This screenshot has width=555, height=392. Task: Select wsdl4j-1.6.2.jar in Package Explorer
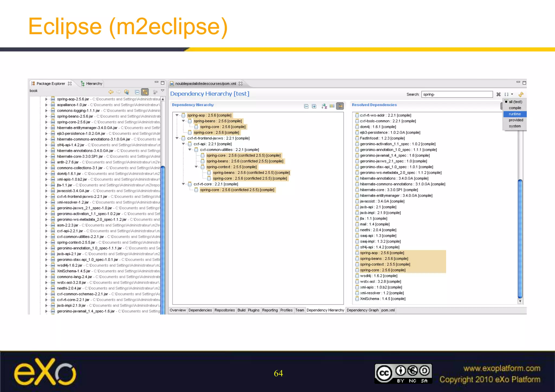[70, 265]
